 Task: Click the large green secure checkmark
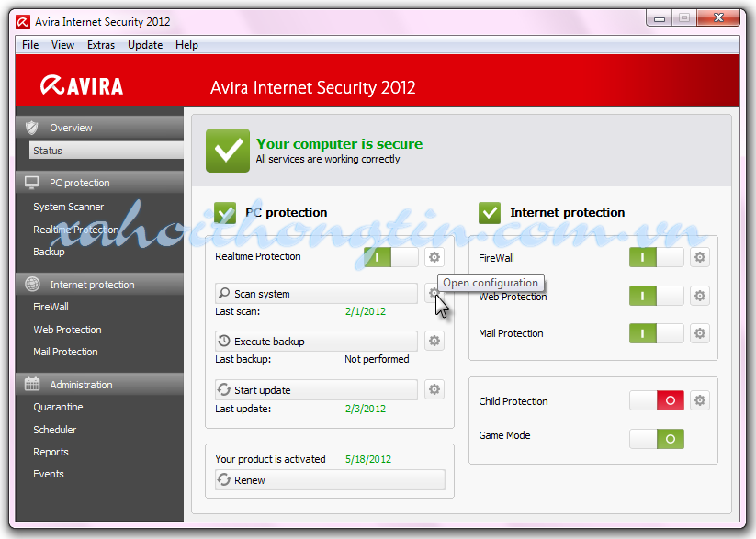coord(228,151)
